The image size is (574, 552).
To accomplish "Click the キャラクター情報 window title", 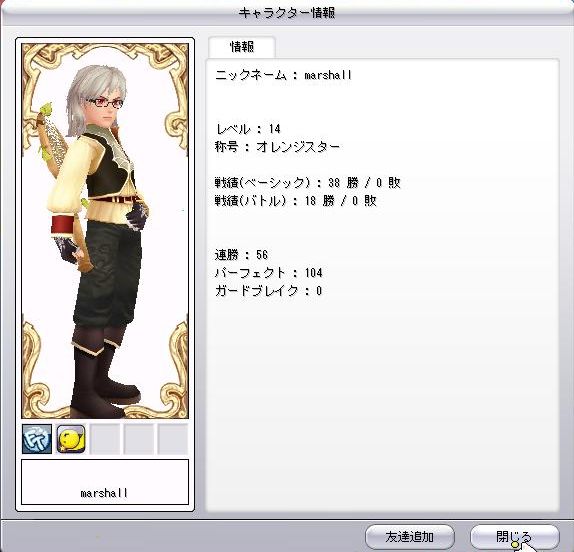I will pos(287,13).
